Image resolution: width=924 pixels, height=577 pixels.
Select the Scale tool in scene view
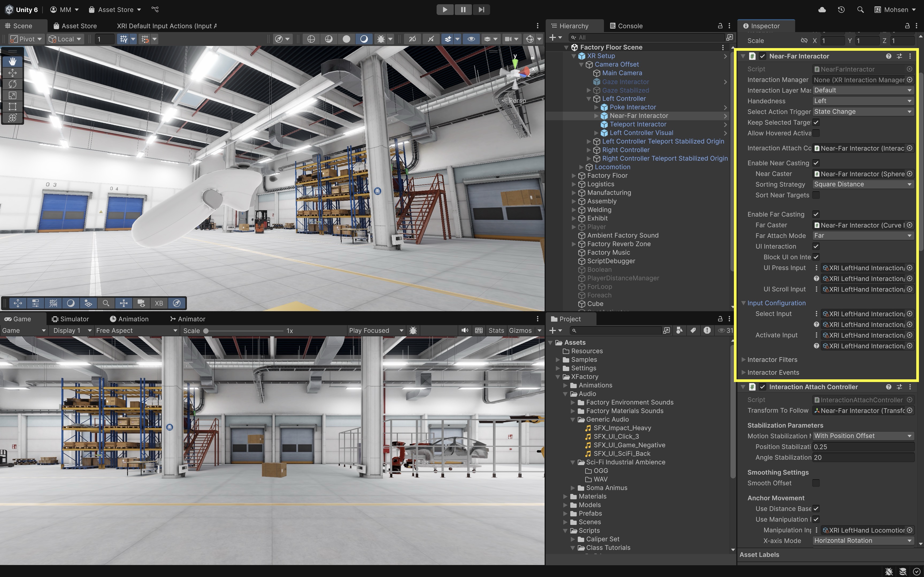coord(12,95)
